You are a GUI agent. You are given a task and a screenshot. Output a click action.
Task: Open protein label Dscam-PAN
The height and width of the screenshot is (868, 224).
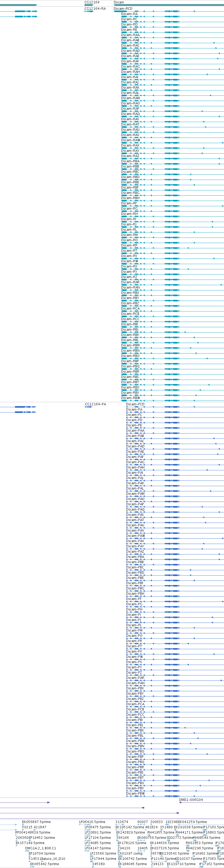click(135, 683)
